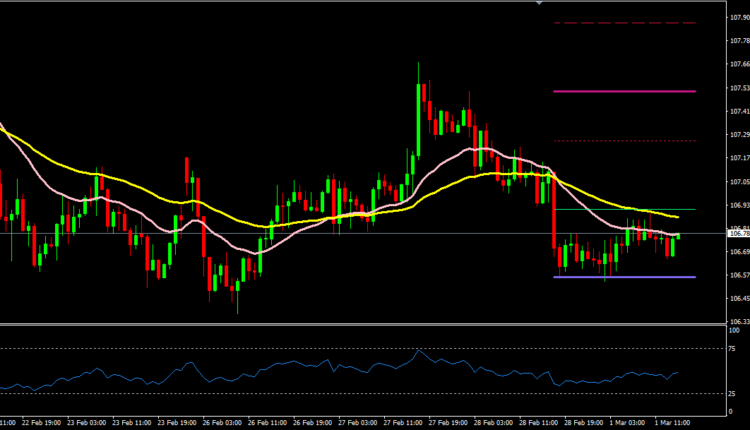This screenshot has width=750, height=430.
Task: Click the chart shift triangle marker at top
Action: point(541,4)
